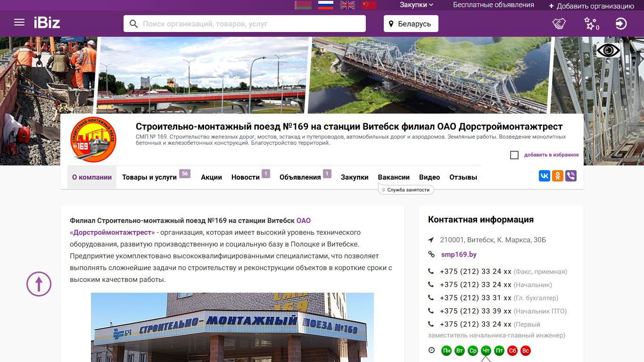Click phone icon for Гл. бухгалтер
This screenshot has width=644, height=362.
point(431,298)
